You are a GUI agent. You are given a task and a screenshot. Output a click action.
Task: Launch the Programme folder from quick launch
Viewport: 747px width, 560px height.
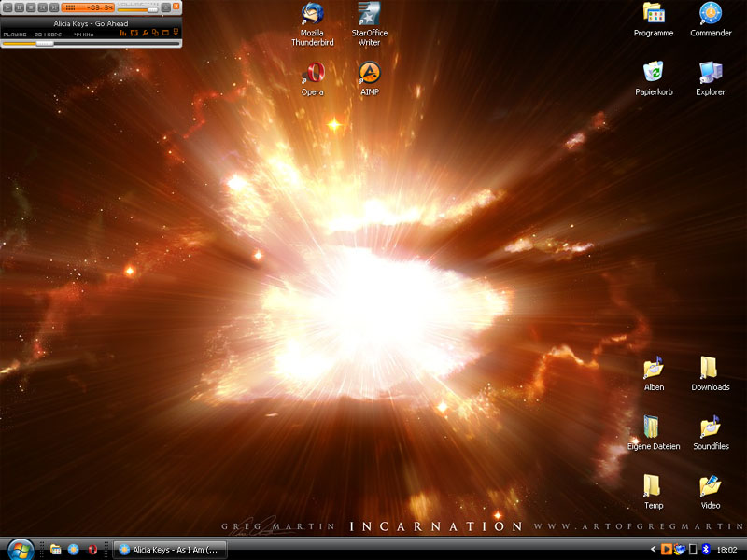56,550
